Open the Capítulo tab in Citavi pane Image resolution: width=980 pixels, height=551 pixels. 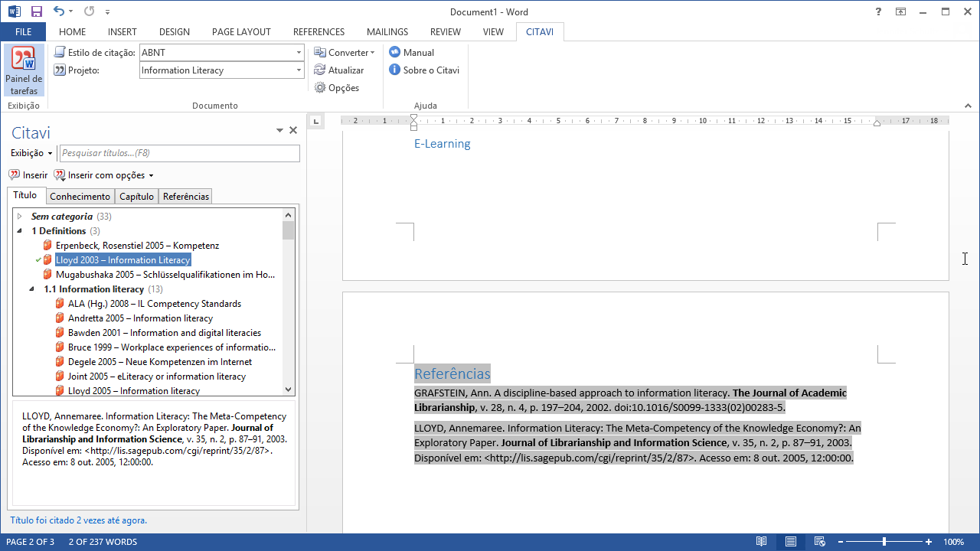pyautogui.click(x=137, y=197)
